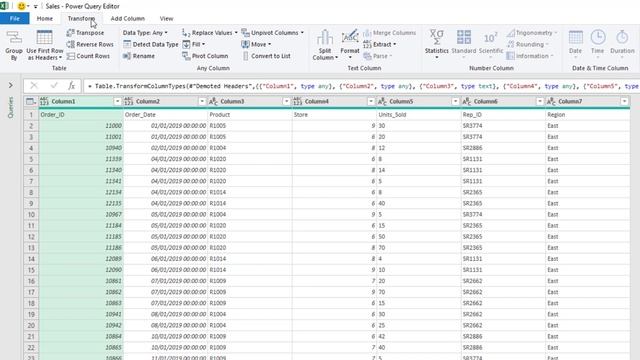The width and height of the screenshot is (640, 360).
Task: Click the cell SR3774 in row 2
Action: tap(503, 126)
